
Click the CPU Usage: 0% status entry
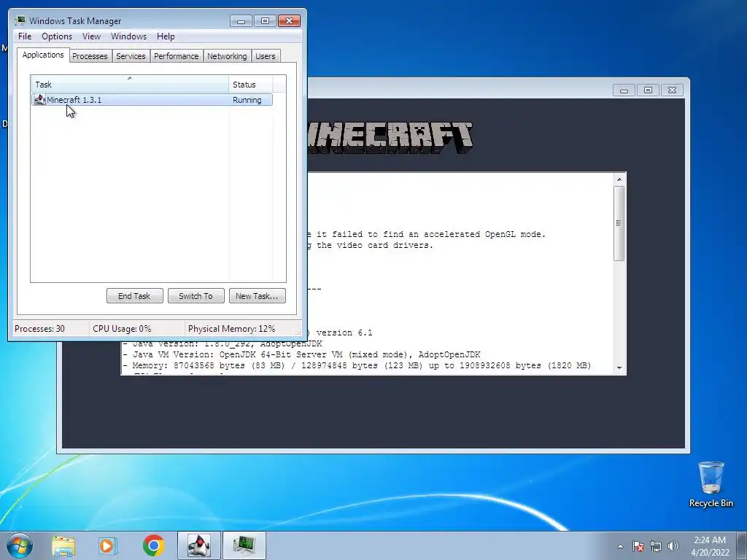(122, 329)
